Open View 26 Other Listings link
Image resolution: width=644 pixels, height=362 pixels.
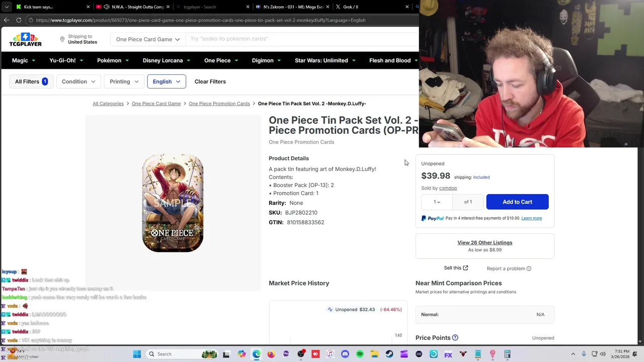point(485,243)
